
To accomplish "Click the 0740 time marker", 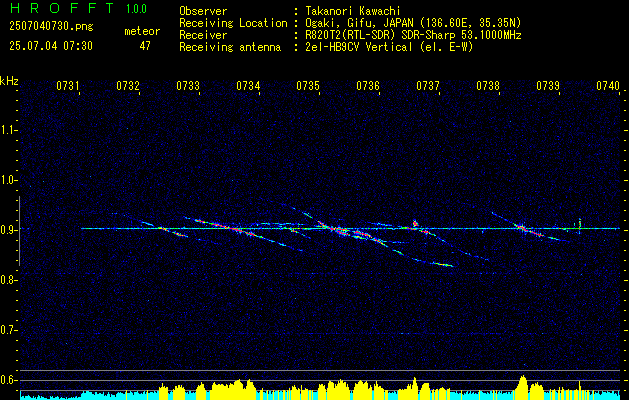I will (x=608, y=86).
